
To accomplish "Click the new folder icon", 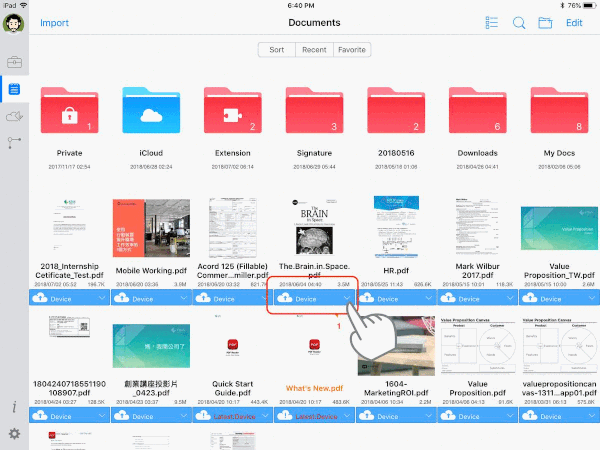I will click(545, 22).
